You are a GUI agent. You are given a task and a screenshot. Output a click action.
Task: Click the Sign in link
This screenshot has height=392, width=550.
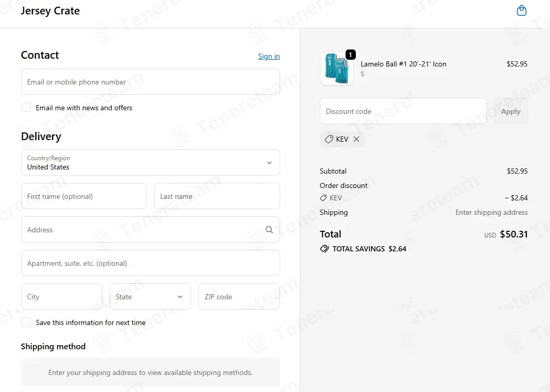click(x=269, y=56)
